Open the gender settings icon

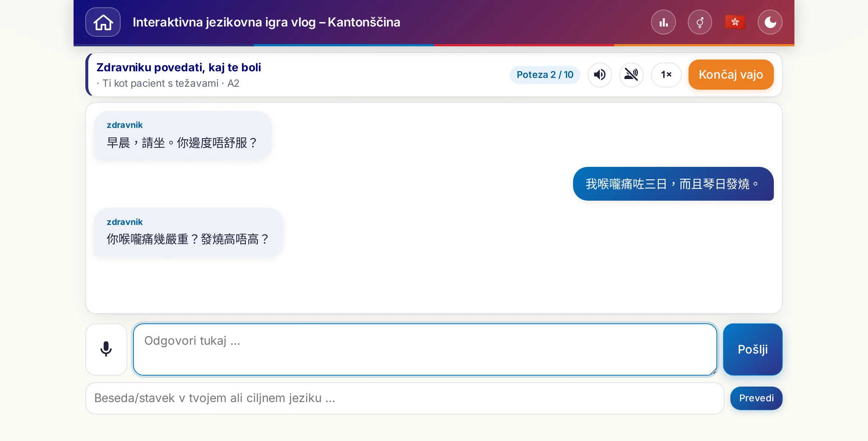click(x=700, y=22)
